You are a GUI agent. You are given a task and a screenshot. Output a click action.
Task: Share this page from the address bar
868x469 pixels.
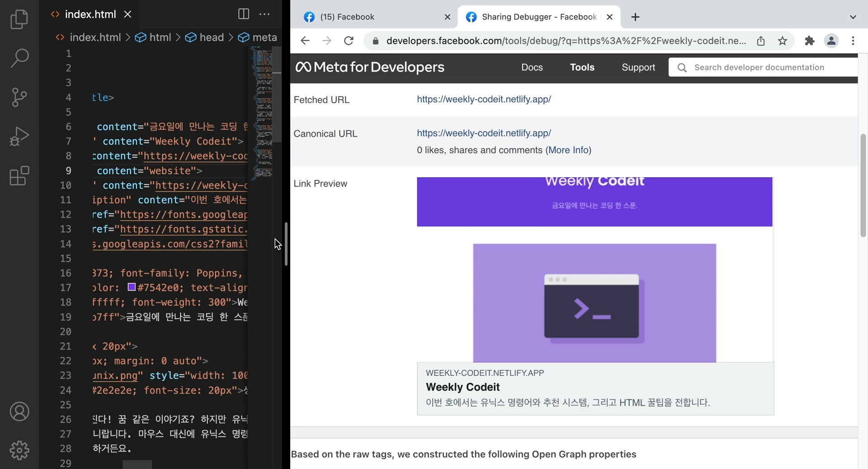pyautogui.click(x=761, y=41)
